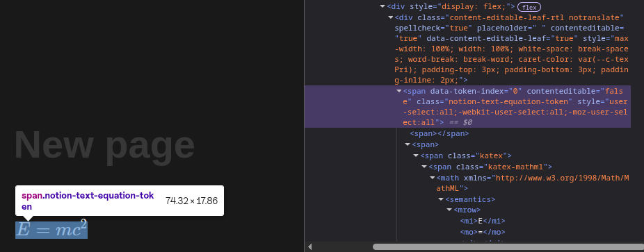Collapse the content-editable-leaf-rtl div node

point(391,17)
